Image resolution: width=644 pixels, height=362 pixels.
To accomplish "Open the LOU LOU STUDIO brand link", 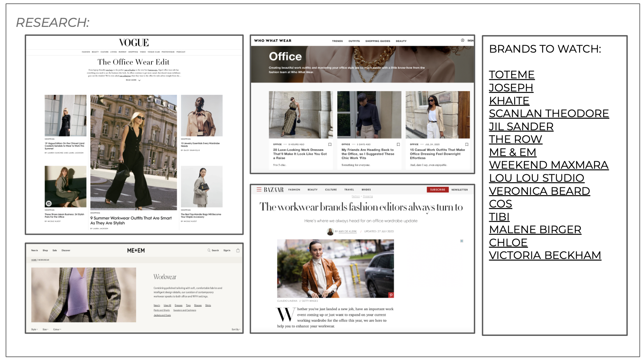I will (537, 178).
